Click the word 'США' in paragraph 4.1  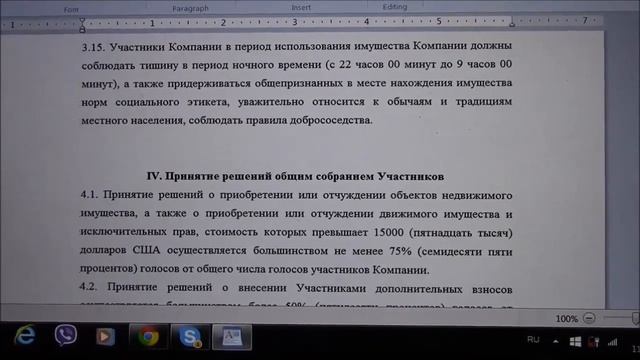coord(146,250)
